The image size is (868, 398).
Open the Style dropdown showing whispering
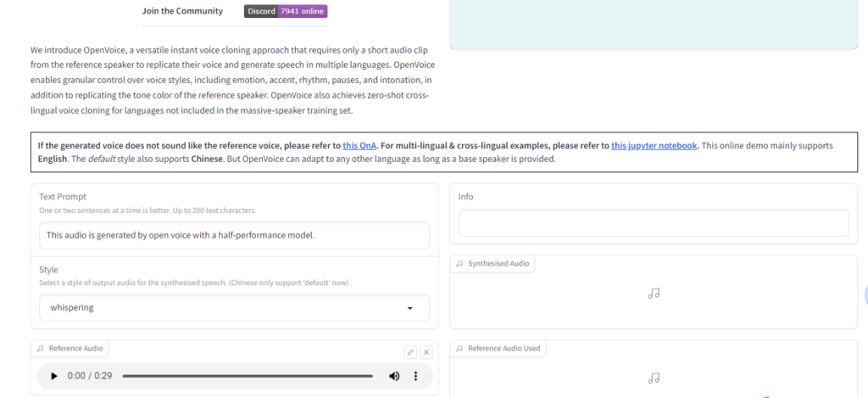(235, 308)
